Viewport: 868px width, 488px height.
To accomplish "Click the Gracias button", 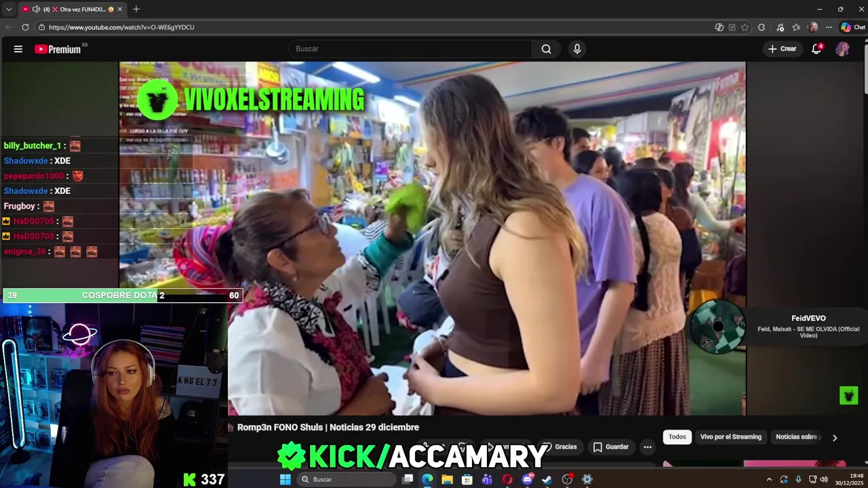I will pos(560,447).
